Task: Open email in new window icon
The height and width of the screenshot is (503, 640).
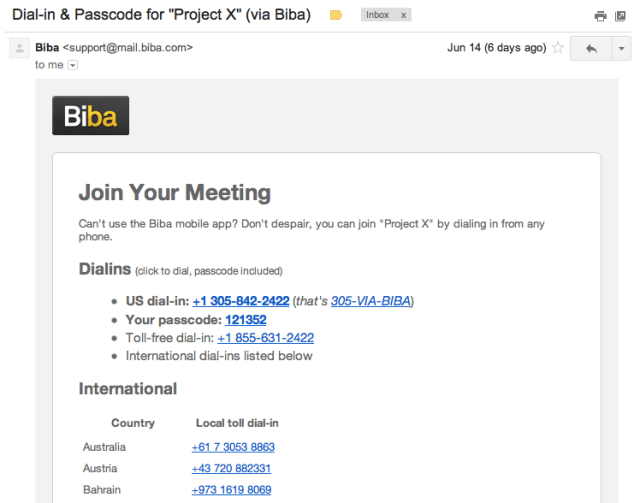Action: (620, 16)
